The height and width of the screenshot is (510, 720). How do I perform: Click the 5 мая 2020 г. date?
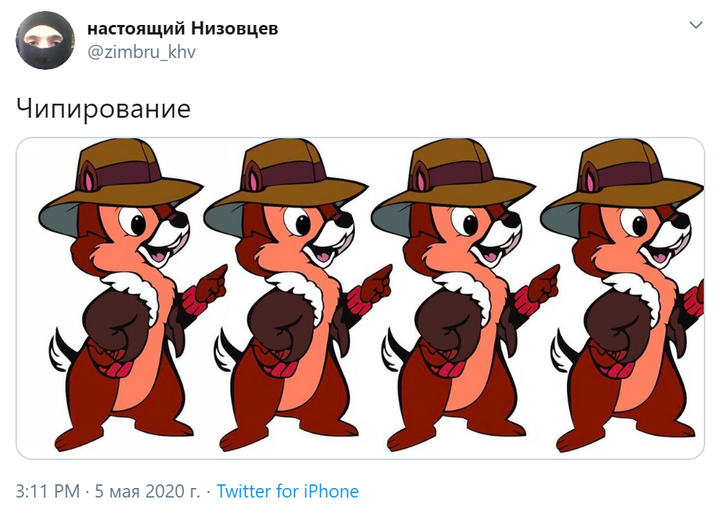(147, 491)
